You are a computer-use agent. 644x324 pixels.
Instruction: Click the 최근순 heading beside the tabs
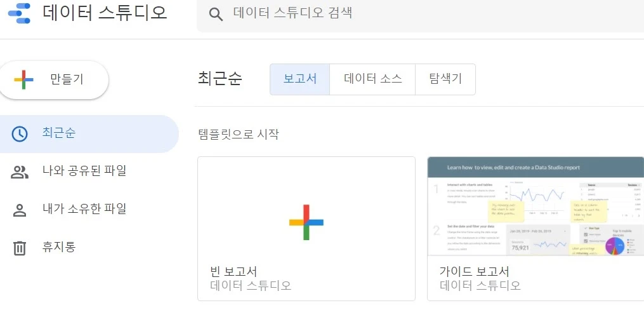220,79
